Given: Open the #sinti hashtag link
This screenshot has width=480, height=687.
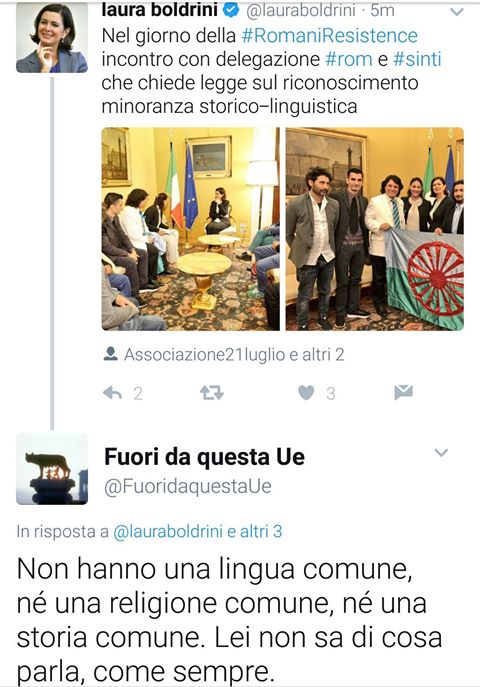Looking at the screenshot, I should (417, 59).
